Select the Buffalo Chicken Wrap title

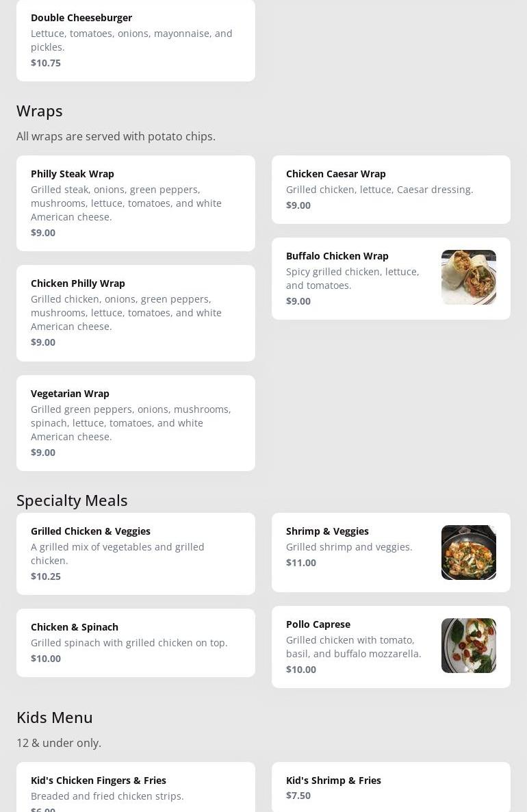337,256
